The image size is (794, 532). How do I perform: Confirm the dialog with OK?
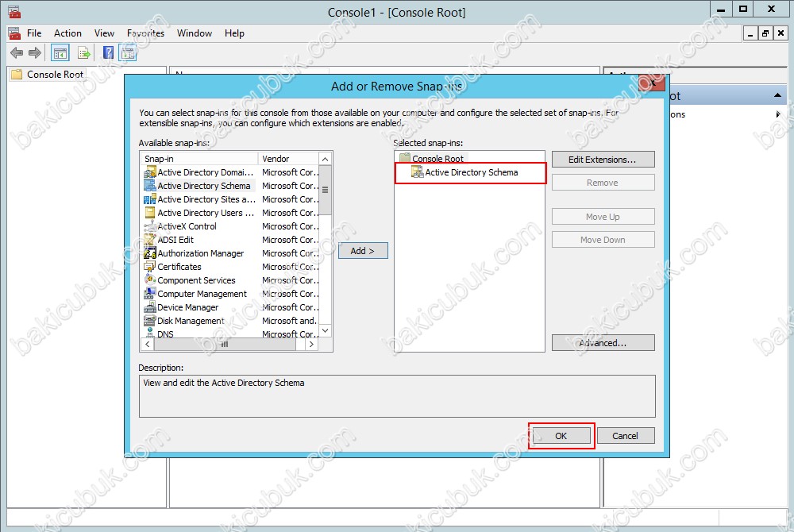tap(561, 436)
